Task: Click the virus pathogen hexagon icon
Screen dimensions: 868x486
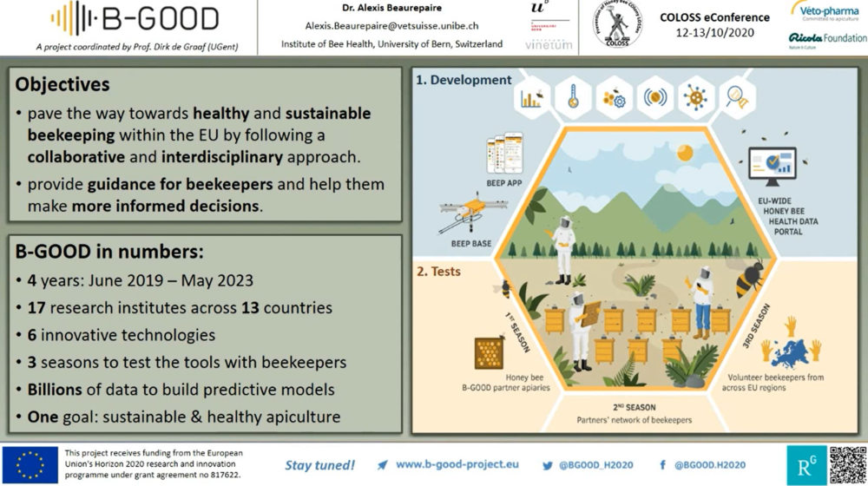Action: point(696,98)
